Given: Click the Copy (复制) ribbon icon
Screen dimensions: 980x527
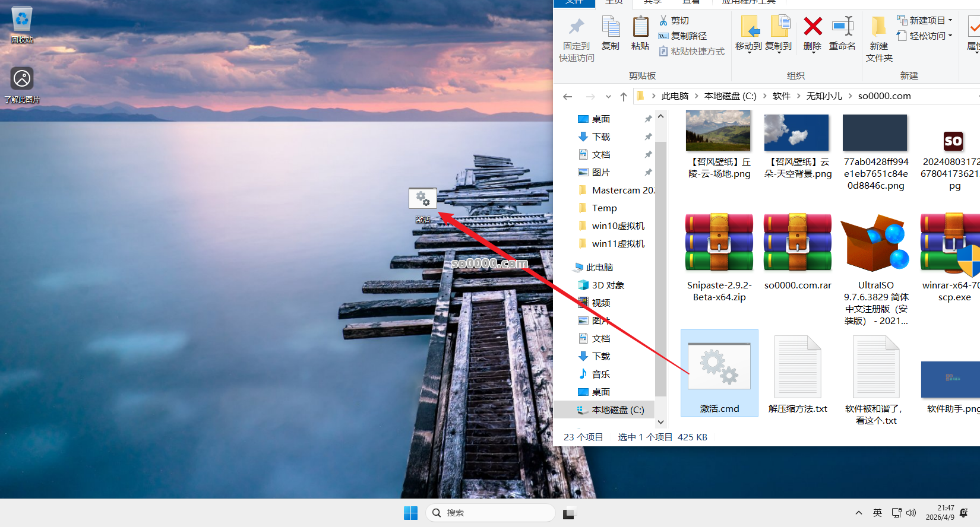Looking at the screenshot, I should click(x=611, y=33).
